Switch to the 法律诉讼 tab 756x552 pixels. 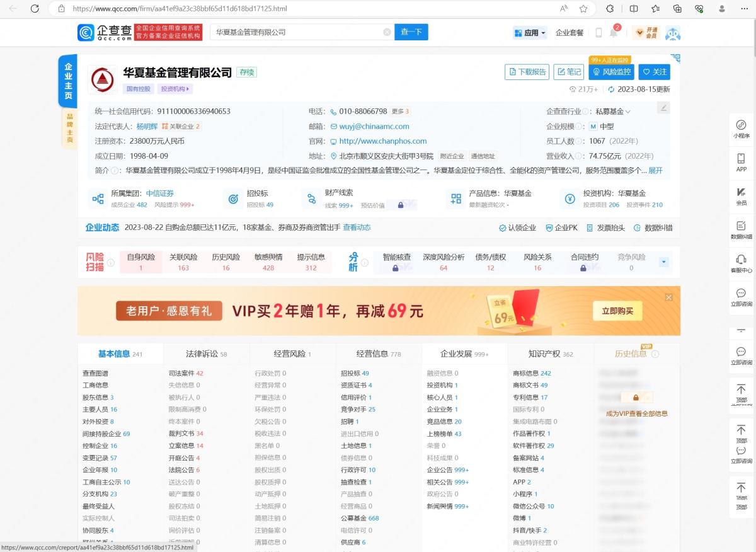(200, 354)
